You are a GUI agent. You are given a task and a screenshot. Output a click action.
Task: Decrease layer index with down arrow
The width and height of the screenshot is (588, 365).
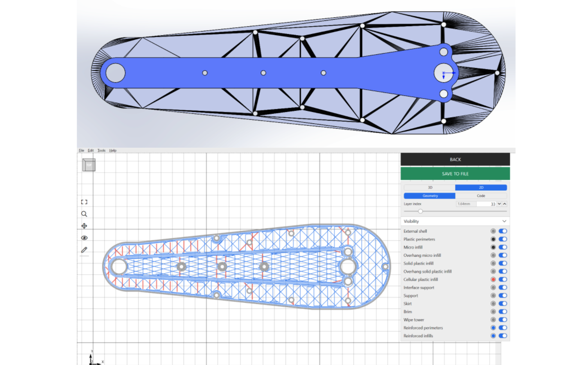[499, 204]
